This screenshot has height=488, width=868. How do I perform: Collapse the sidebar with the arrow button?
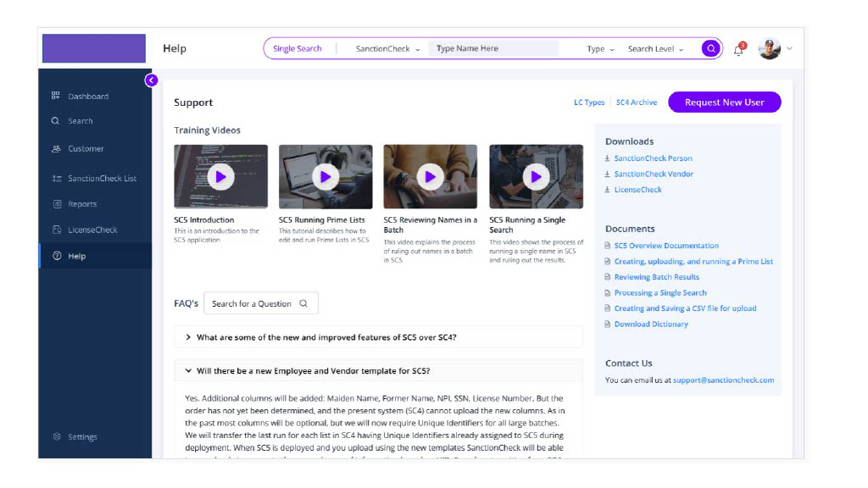pos(151,80)
